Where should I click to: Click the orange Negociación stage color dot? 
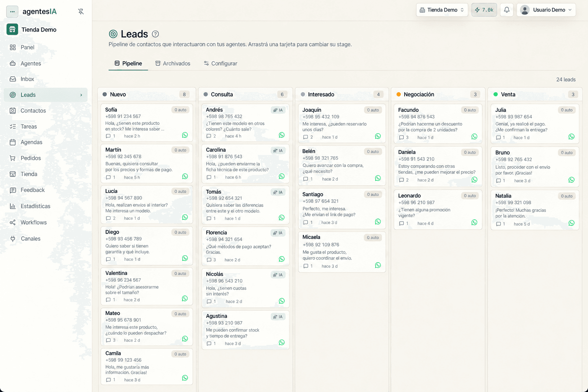pos(399,95)
